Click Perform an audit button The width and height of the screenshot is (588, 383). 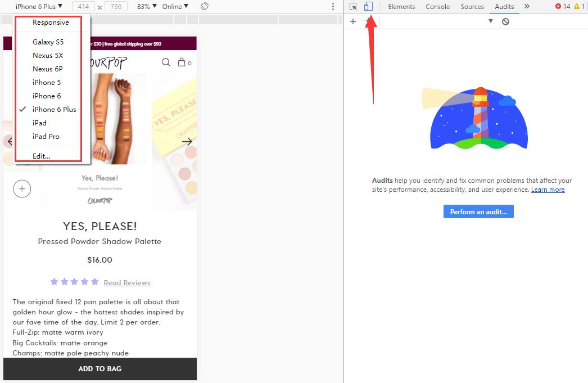[x=478, y=211]
